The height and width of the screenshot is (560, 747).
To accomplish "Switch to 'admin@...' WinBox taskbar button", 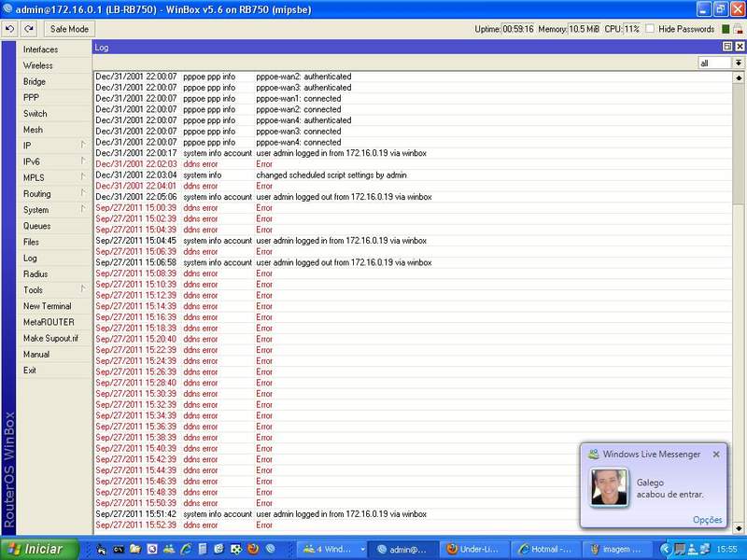I will [402, 550].
